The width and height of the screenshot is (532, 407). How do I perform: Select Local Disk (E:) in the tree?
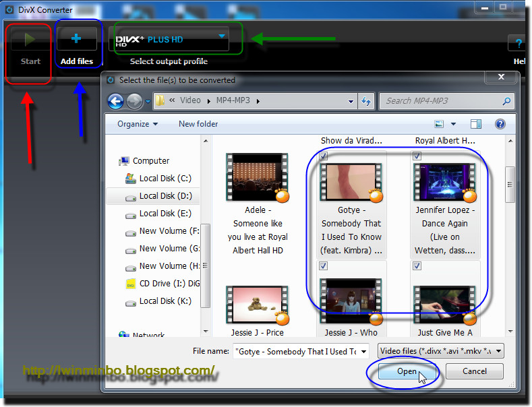(x=166, y=214)
